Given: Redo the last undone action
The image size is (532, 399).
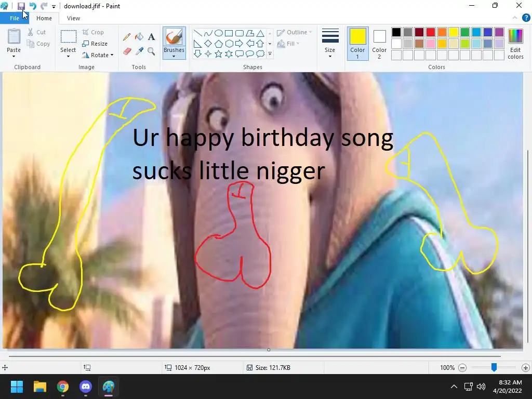Looking at the screenshot, I should pos(44,6).
